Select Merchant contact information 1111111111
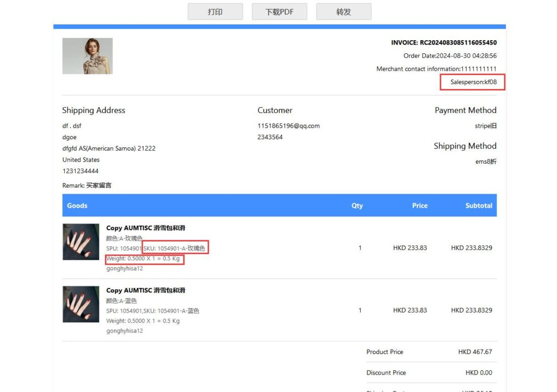The height and width of the screenshot is (392, 557). [x=437, y=69]
